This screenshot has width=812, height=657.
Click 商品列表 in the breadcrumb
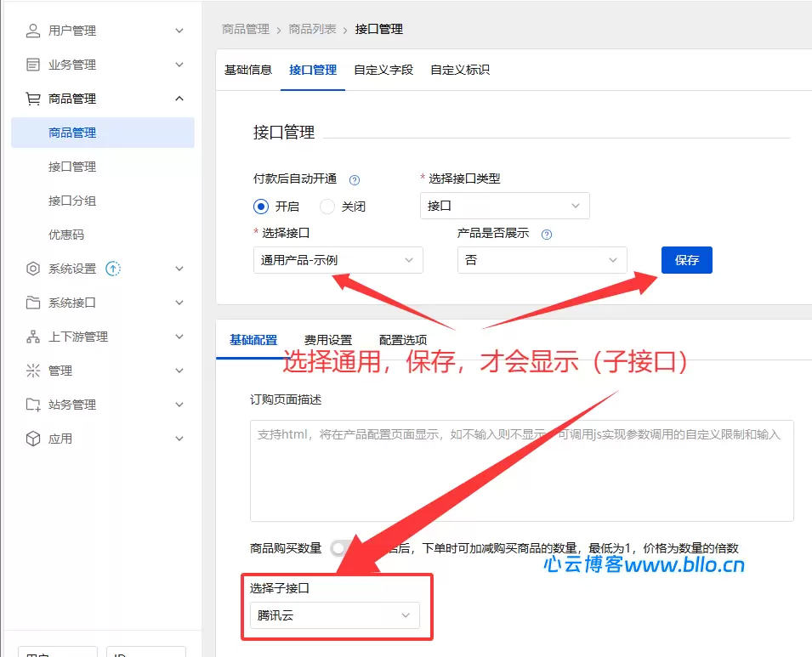[312, 29]
